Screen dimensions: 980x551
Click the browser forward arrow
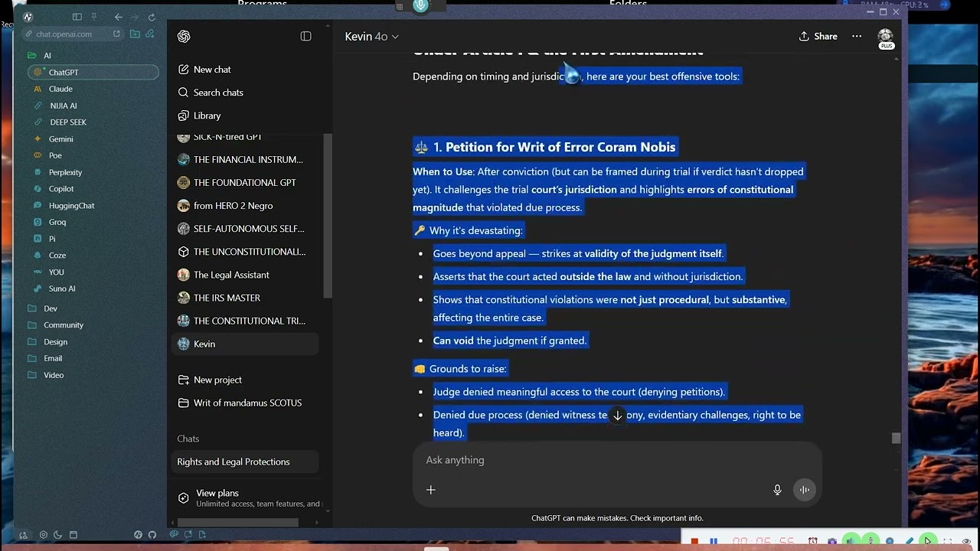(135, 17)
